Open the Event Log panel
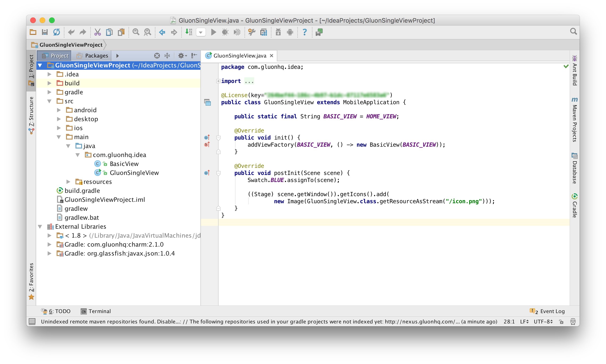 [547, 311]
